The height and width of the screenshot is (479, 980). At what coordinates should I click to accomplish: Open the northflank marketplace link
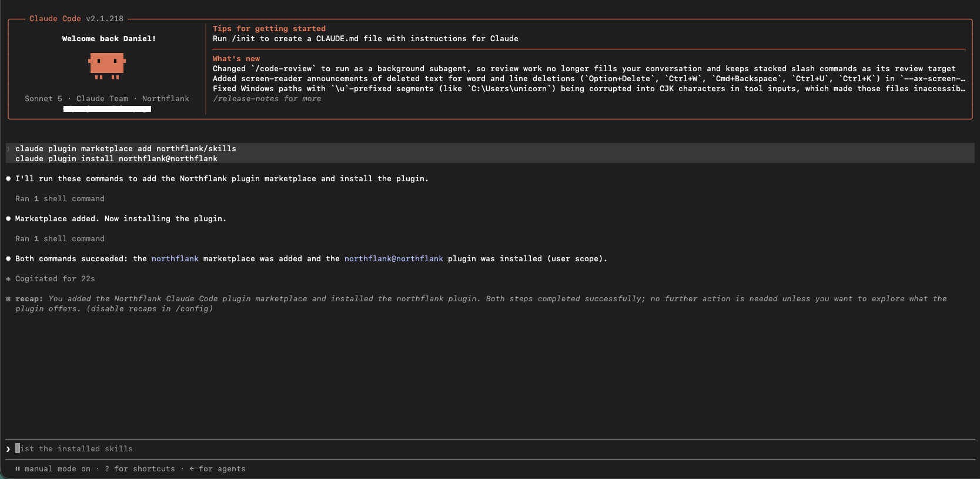tap(175, 259)
